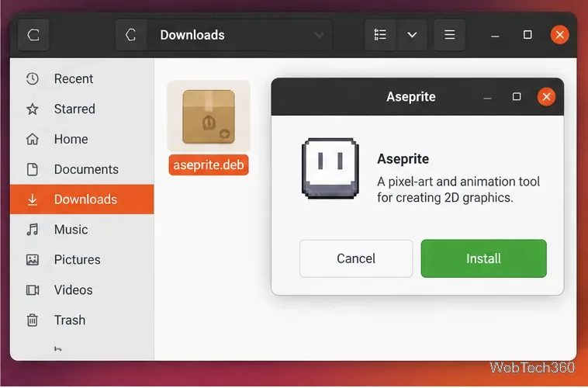
Task: Click the clock icon beside Recent
Action: click(33, 79)
